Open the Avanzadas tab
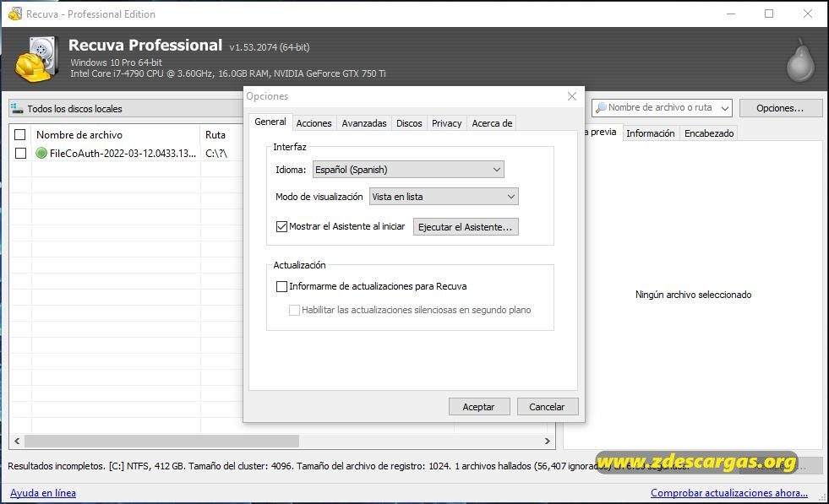 pyautogui.click(x=364, y=123)
